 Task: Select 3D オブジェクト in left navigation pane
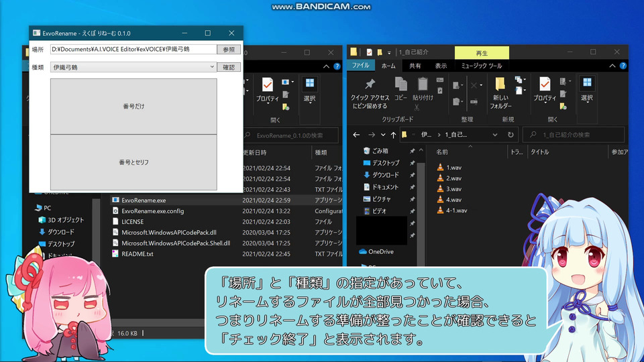point(61,220)
